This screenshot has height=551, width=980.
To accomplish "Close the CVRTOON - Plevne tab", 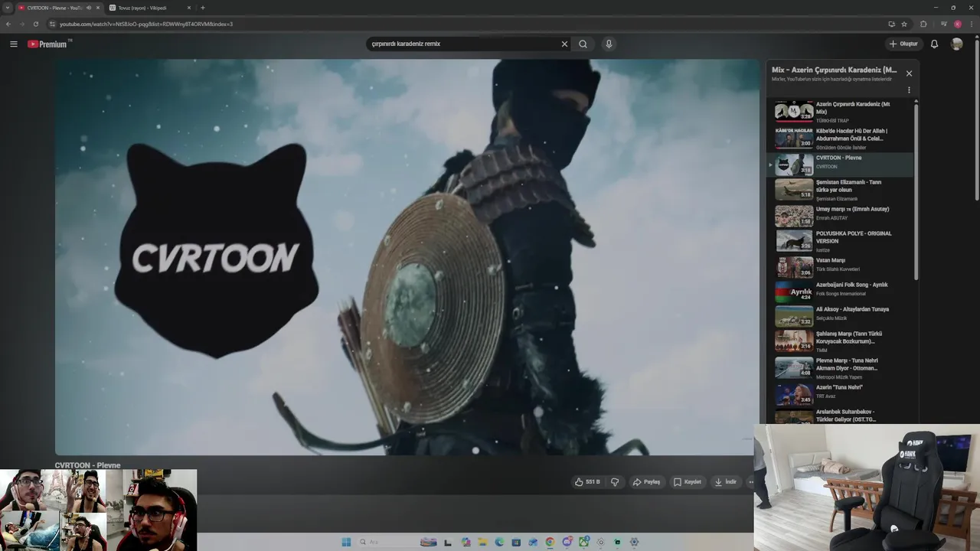I will tap(98, 8).
